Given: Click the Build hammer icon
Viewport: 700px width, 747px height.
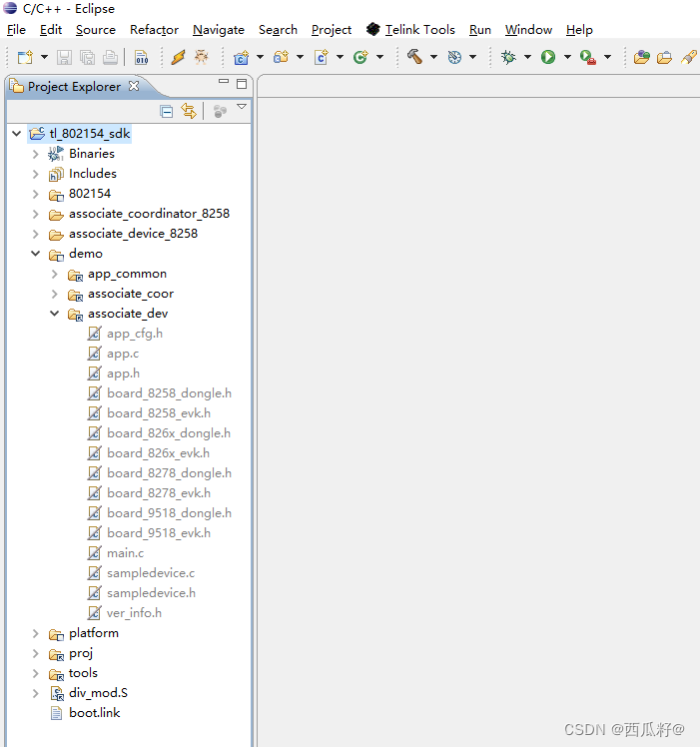Looking at the screenshot, I should pyautogui.click(x=414, y=57).
